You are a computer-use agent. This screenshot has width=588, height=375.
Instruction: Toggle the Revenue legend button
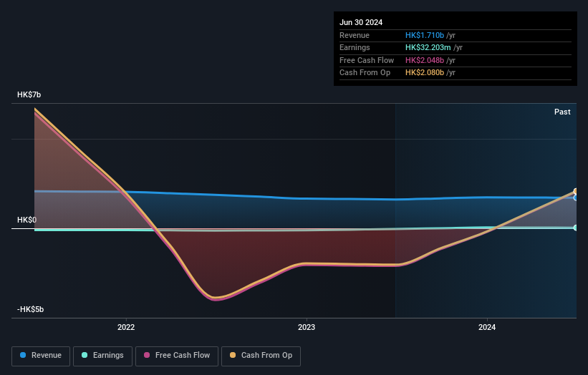click(41, 356)
